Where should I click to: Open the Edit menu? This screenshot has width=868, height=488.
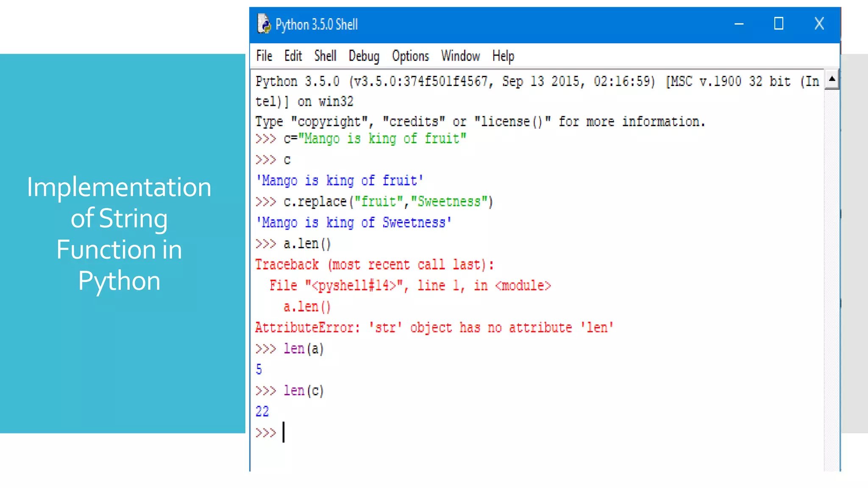click(293, 56)
